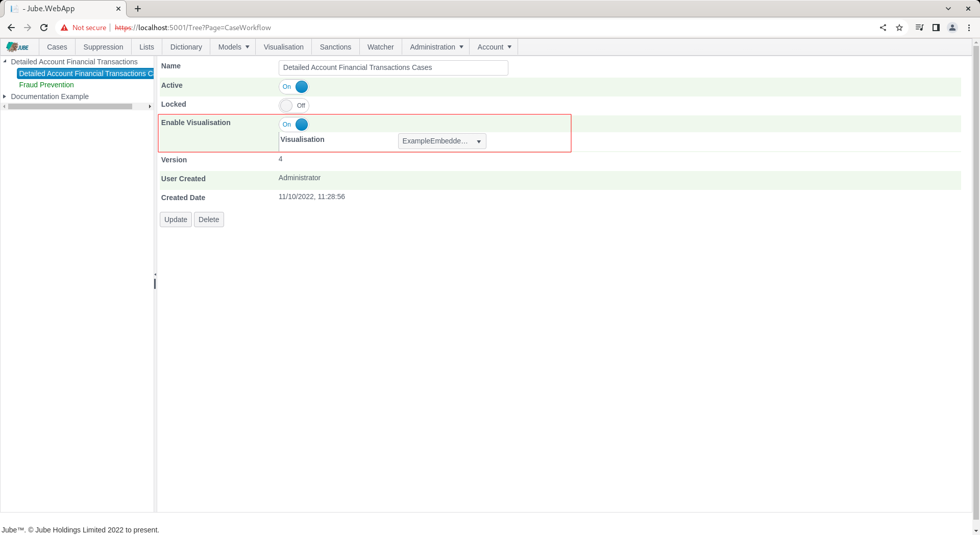Expand Documentation Example tree node
This screenshot has width=980, height=535.
pyautogui.click(x=5, y=96)
